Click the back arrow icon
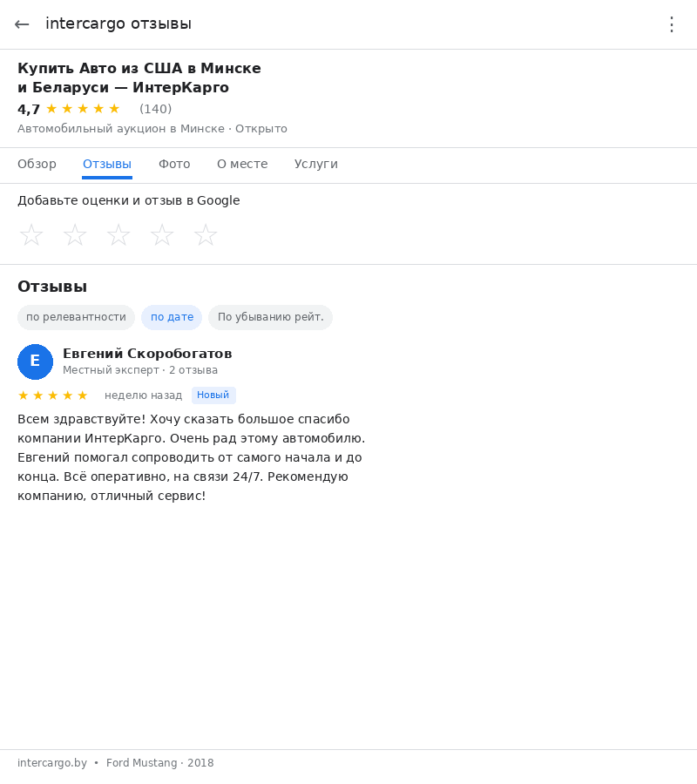697x784 pixels. 22,24
